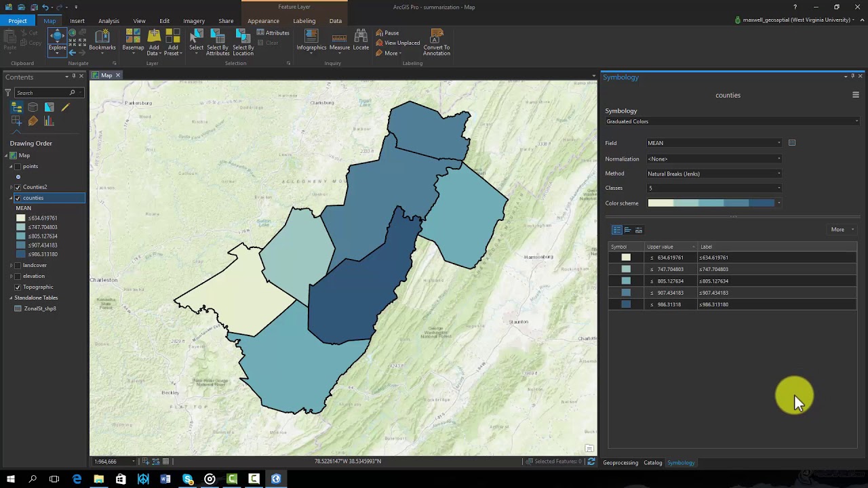
Task: Select the ZonalSt_shp8 standalone table
Action: 40,308
